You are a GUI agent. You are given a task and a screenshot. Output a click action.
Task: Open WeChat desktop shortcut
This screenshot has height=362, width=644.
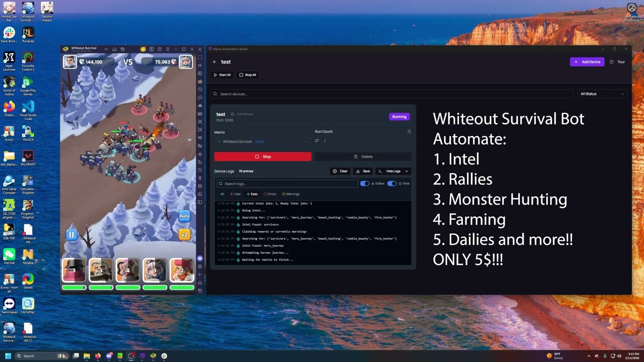click(x=9, y=257)
